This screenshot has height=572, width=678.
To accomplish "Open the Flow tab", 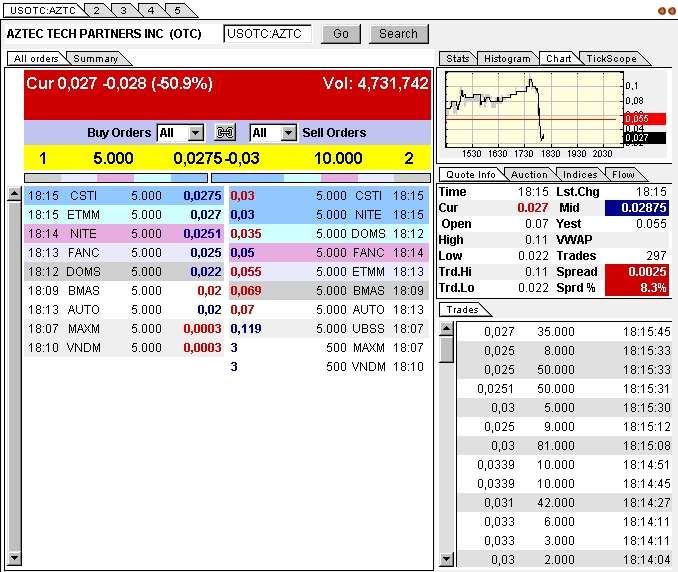I will pos(623,174).
